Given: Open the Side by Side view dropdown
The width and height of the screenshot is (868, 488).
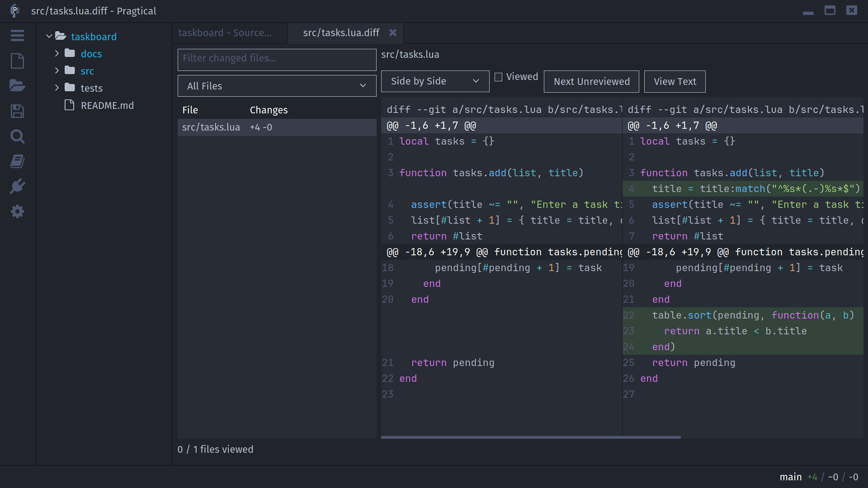Looking at the screenshot, I should click(435, 81).
